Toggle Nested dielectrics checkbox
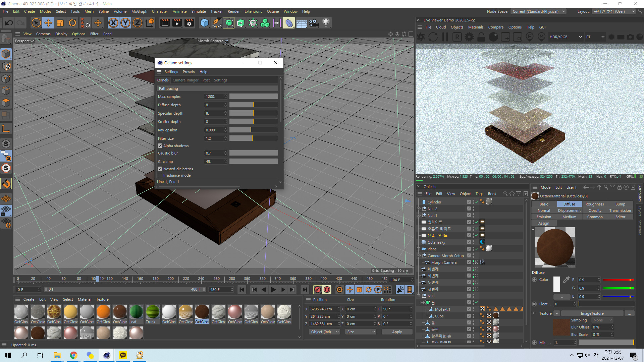This screenshot has height=362, width=644. point(160,169)
